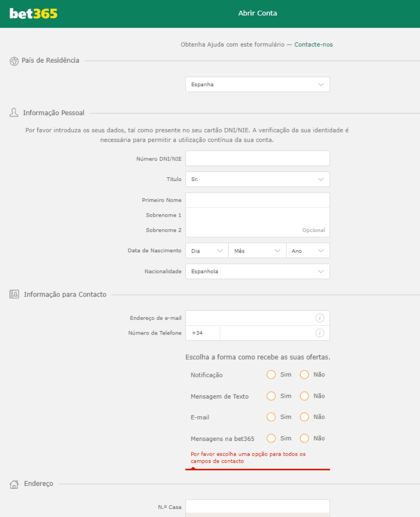Focus the N.º Casa input field
420x517 pixels.
coord(258,507)
